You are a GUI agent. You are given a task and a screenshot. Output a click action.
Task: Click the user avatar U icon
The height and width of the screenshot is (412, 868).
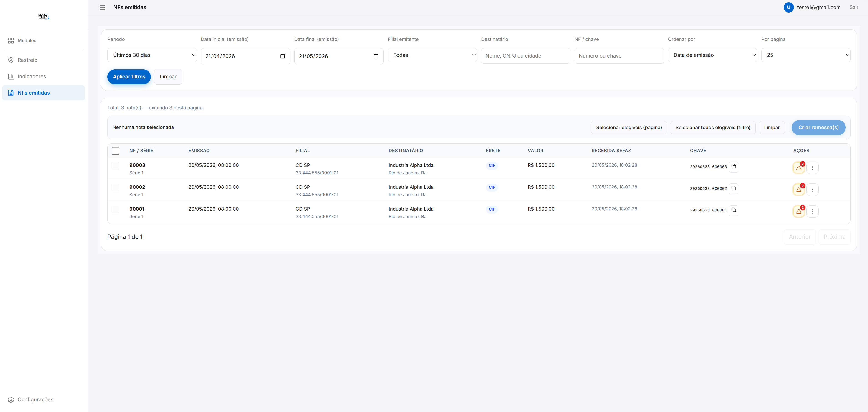pyautogui.click(x=788, y=8)
